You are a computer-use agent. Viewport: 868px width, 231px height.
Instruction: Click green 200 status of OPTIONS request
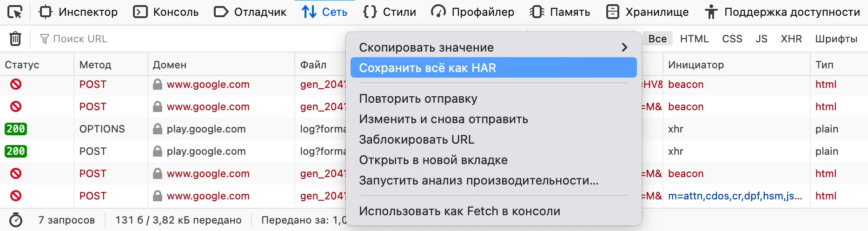pyautogui.click(x=16, y=129)
